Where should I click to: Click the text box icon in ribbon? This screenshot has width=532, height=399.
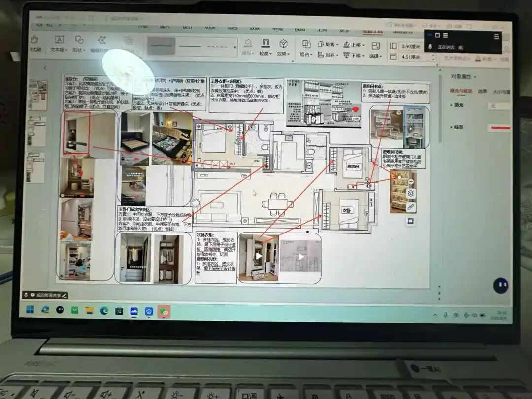(x=60, y=40)
